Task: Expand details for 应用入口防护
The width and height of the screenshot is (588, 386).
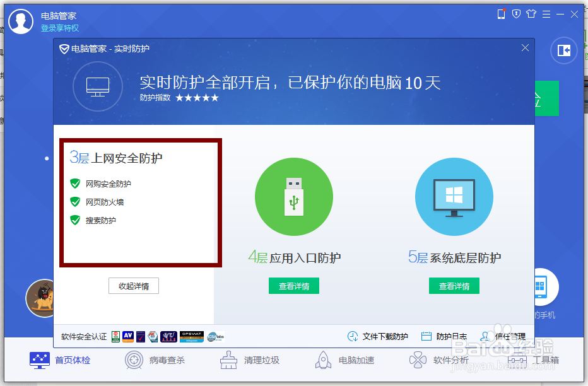Action: click(293, 285)
